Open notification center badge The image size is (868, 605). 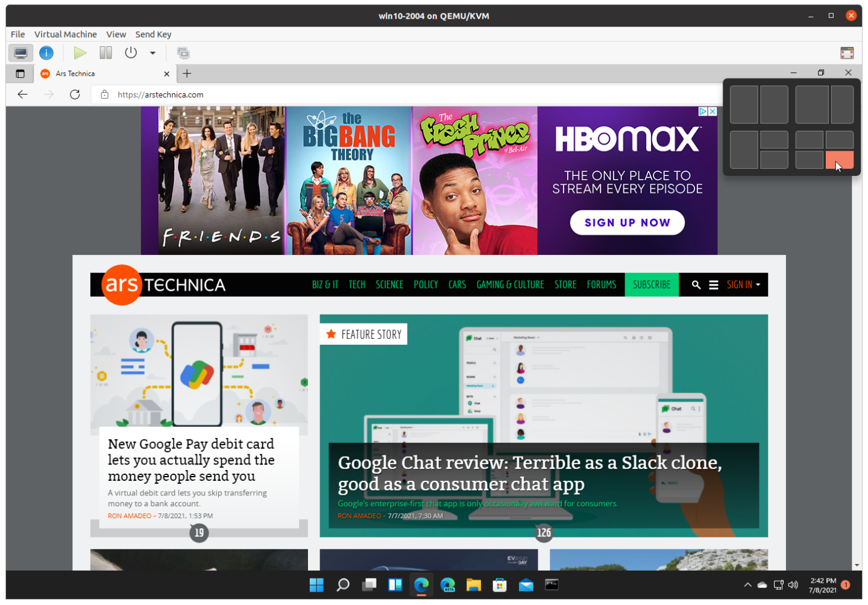pos(846,585)
